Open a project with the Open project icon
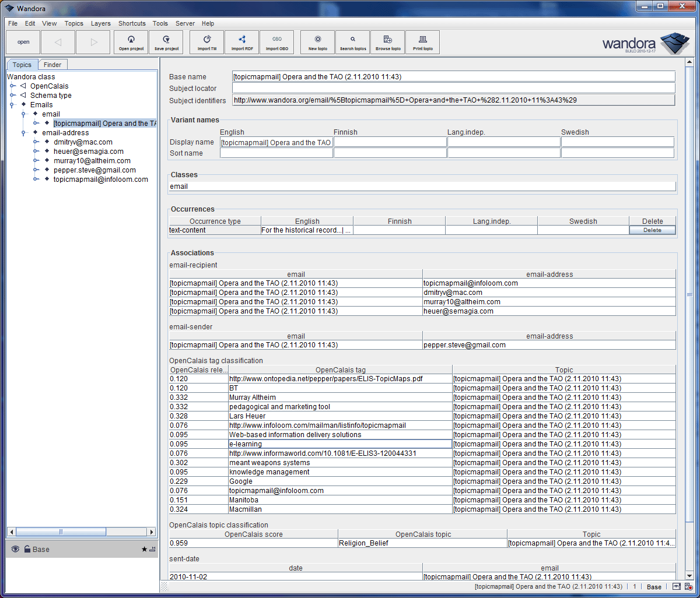700x598 pixels. 131,42
